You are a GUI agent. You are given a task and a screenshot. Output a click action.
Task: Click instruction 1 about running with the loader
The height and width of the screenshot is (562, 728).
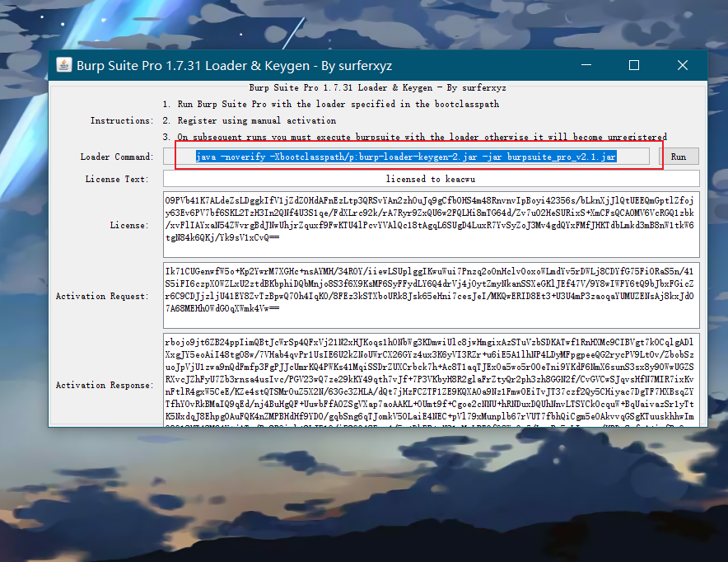pos(330,104)
